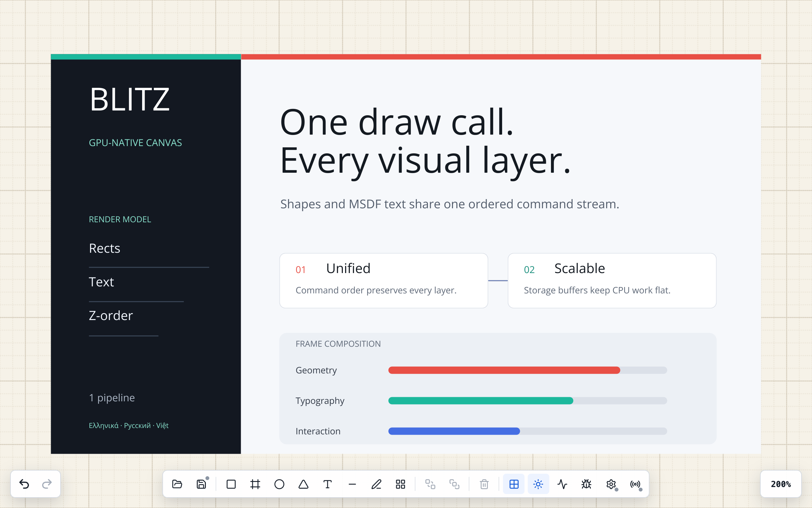The height and width of the screenshot is (508, 812).
Task: Select the BLITZ title text
Action: (129, 99)
